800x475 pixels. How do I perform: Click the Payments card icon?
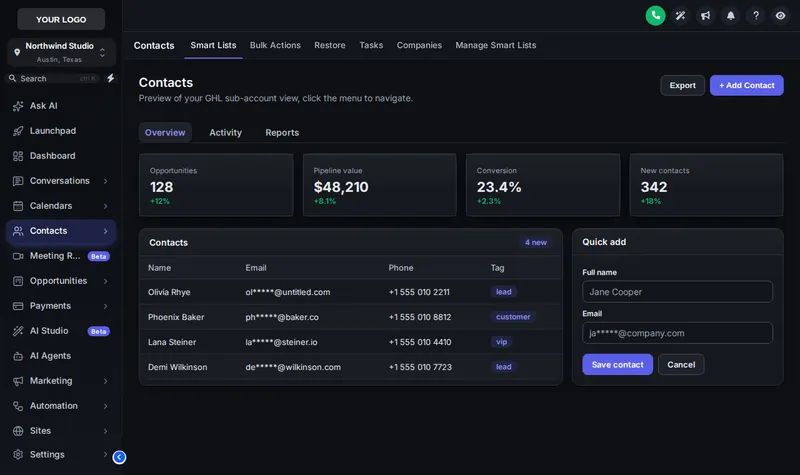[18, 306]
